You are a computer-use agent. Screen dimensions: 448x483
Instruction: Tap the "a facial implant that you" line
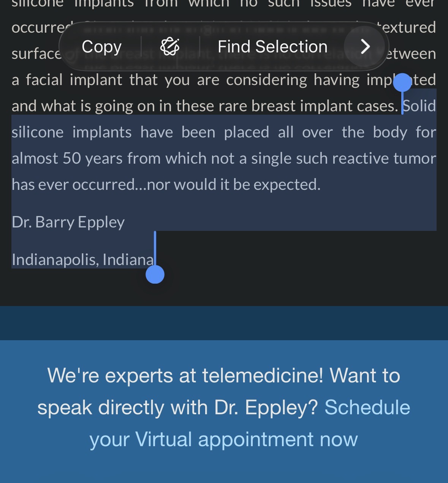tap(100, 80)
